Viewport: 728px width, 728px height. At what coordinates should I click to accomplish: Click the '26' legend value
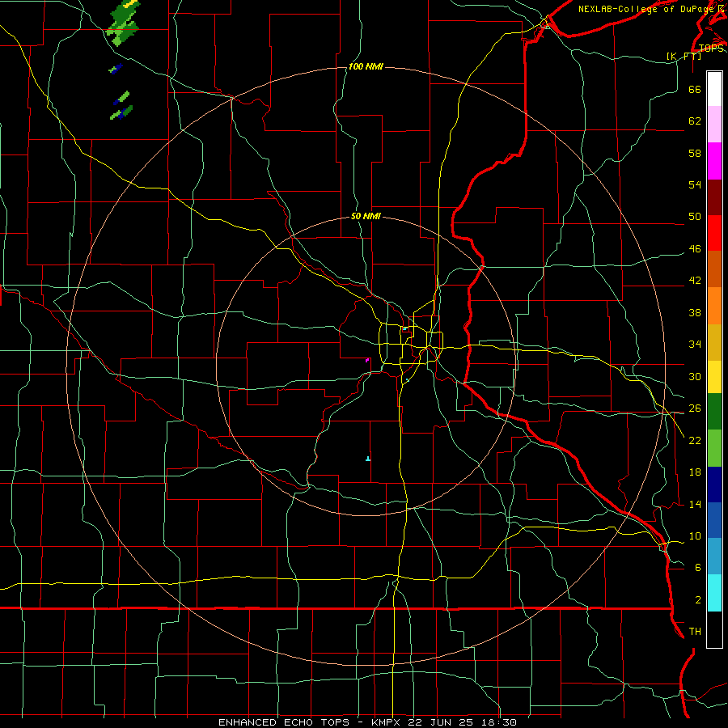pyautogui.click(x=695, y=408)
